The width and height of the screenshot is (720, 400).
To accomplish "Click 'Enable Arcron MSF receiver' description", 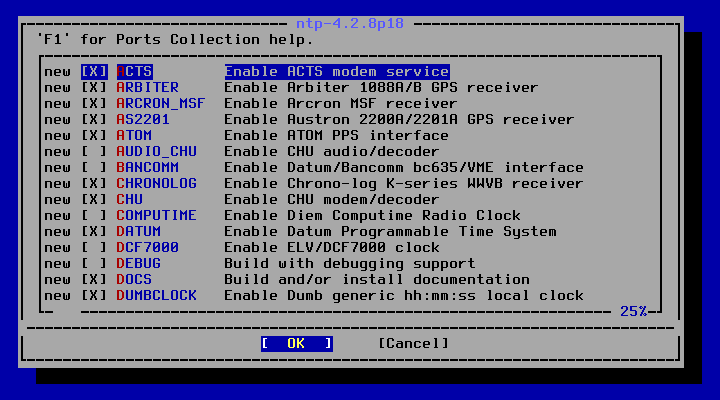I will tap(341, 104).
